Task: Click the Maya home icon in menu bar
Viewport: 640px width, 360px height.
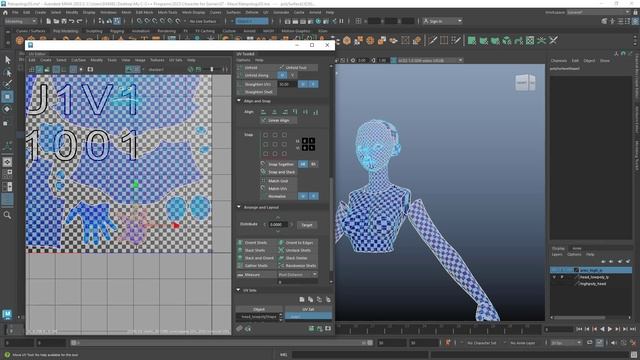Action: pyautogui.click(x=5, y=13)
